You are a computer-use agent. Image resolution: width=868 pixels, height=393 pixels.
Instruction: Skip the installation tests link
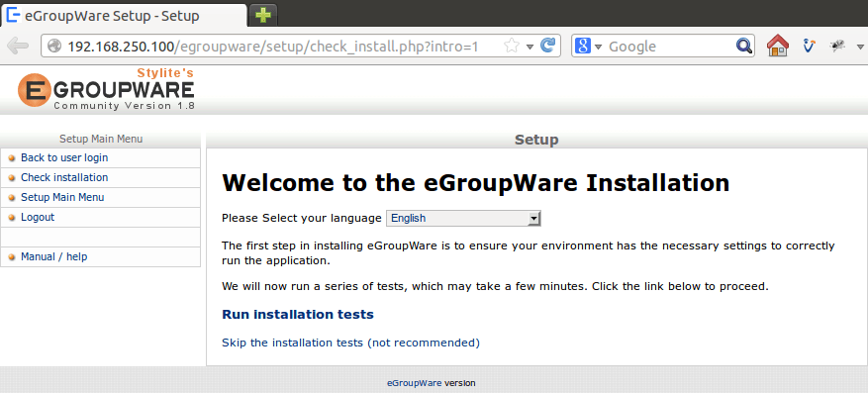click(x=351, y=343)
